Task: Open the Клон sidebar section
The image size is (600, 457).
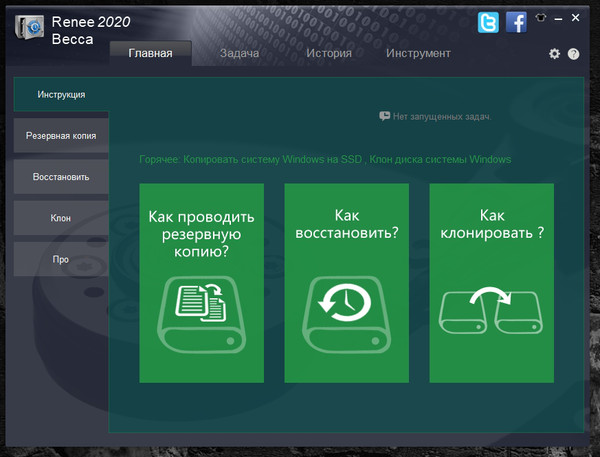Action: 61,218
